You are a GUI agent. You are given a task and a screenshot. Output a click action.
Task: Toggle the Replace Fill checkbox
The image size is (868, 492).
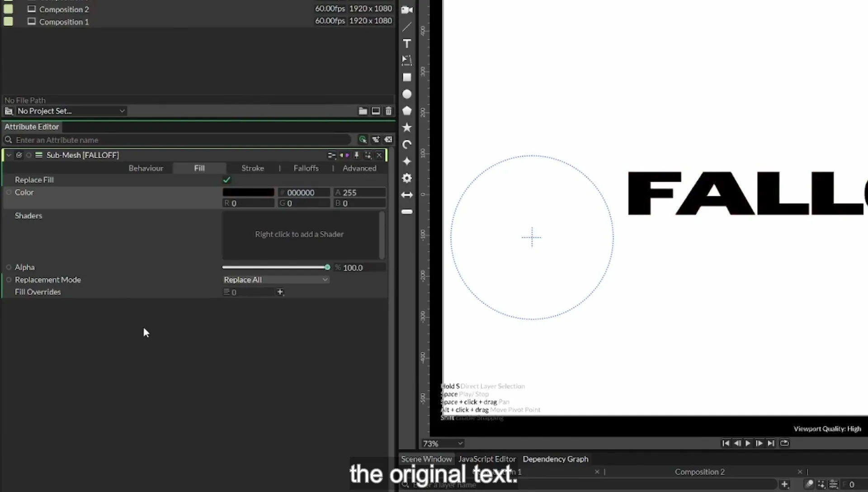coord(226,180)
